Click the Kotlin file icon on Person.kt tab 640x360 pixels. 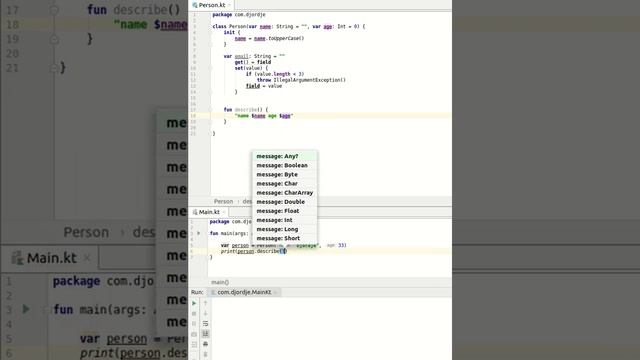195,5
